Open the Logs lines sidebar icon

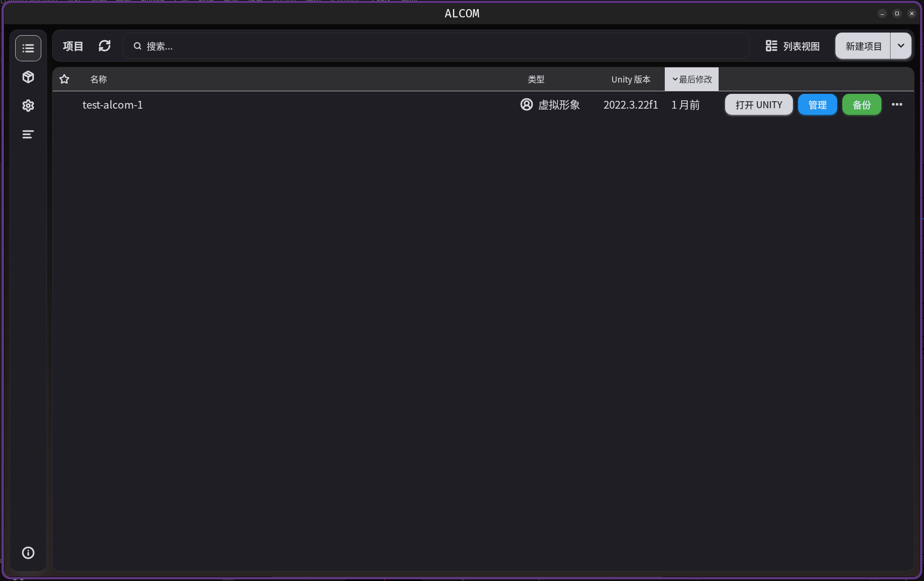tap(28, 134)
